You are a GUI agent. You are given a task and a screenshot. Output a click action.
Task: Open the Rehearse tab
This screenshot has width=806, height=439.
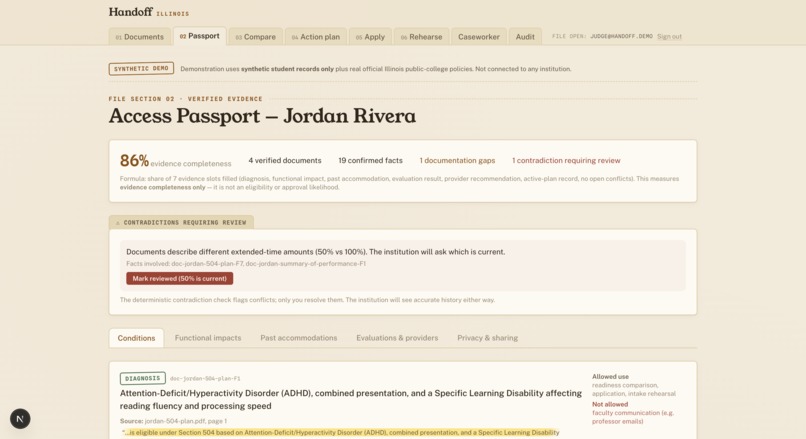point(422,36)
